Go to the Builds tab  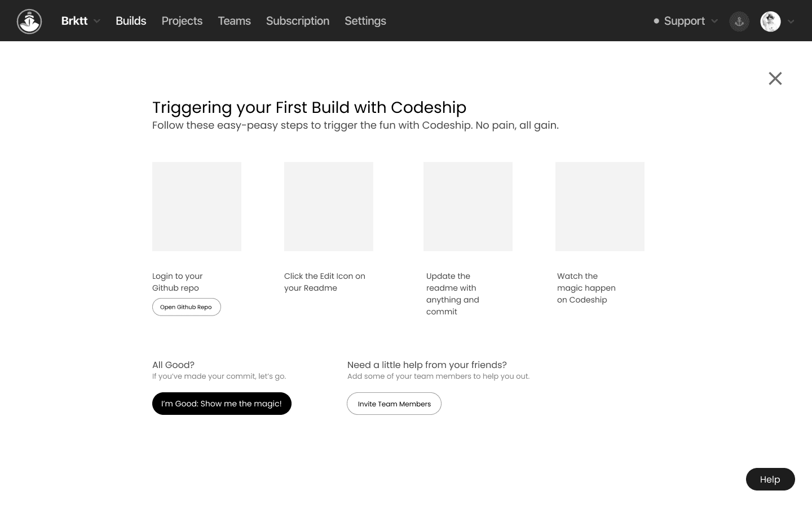[x=131, y=21]
